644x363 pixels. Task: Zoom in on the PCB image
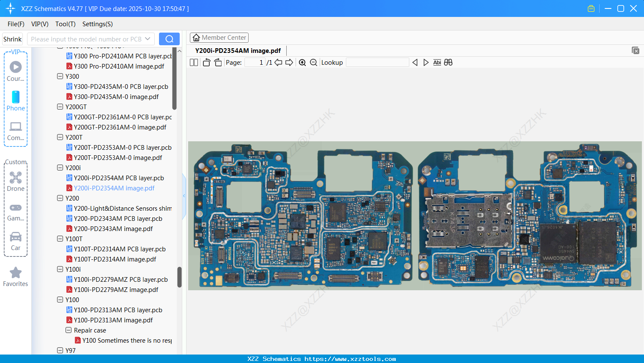pos(302,62)
